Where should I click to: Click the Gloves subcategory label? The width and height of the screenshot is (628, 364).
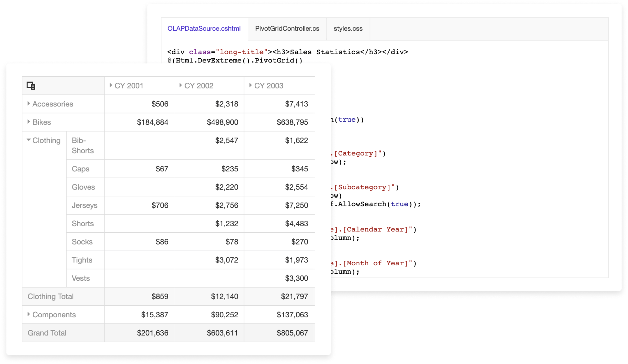[83, 187]
